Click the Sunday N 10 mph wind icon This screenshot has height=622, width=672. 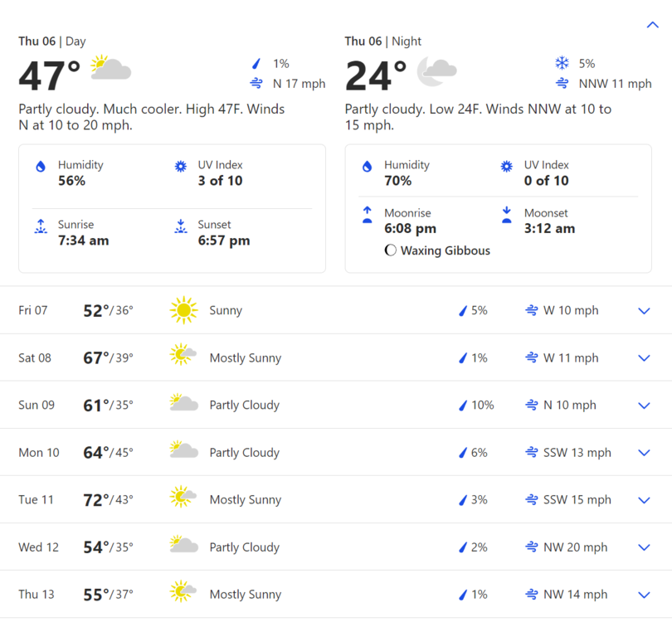[532, 406]
